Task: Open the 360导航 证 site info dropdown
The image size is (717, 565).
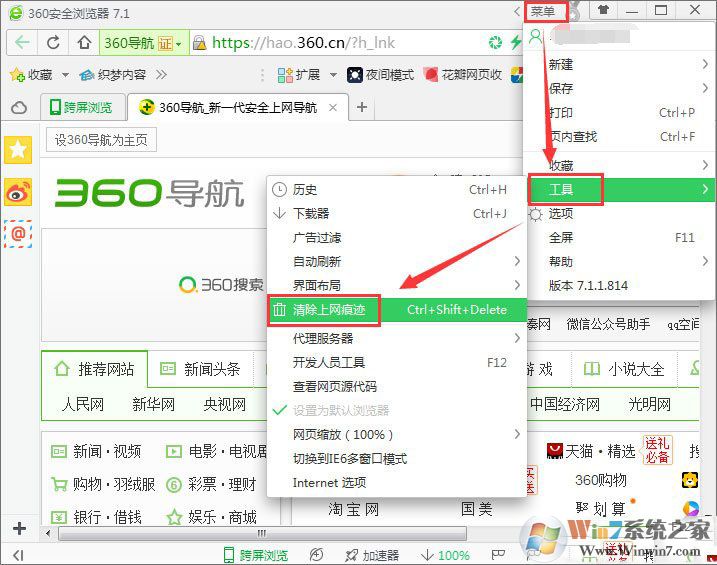Action: coord(144,43)
